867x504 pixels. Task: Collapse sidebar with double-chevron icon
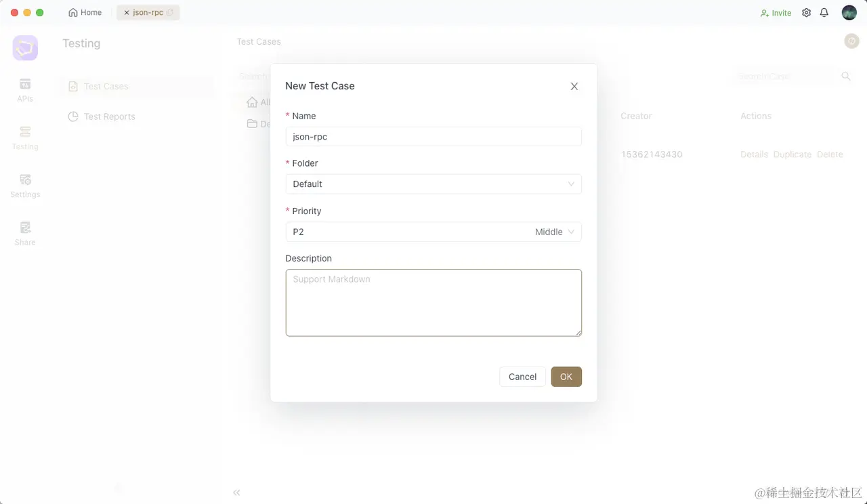(x=236, y=492)
